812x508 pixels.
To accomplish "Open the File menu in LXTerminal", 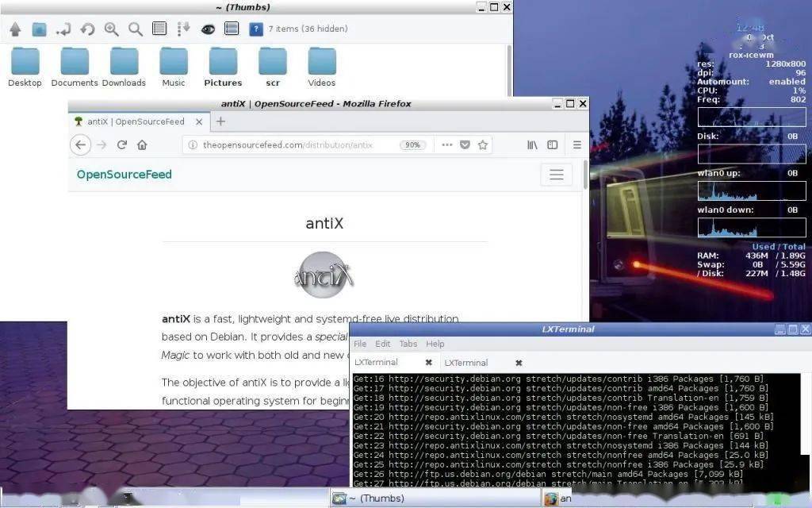I will [x=360, y=344].
